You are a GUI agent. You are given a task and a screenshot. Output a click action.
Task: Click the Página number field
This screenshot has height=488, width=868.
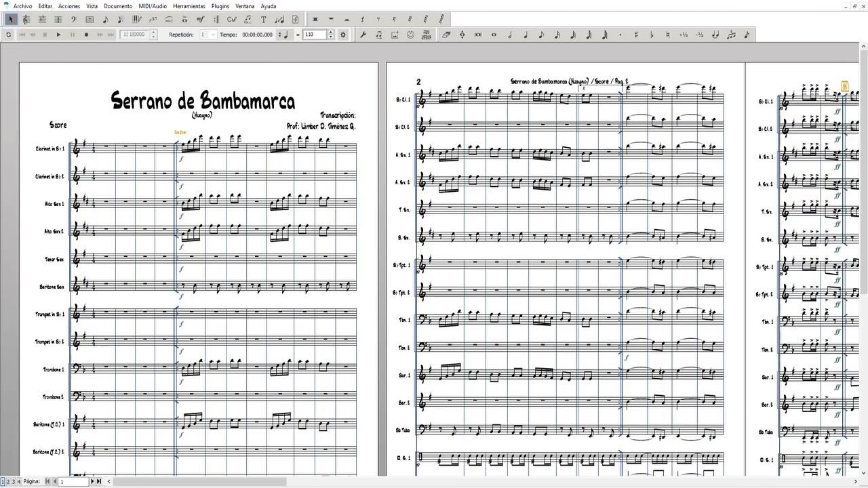coord(73,481)
